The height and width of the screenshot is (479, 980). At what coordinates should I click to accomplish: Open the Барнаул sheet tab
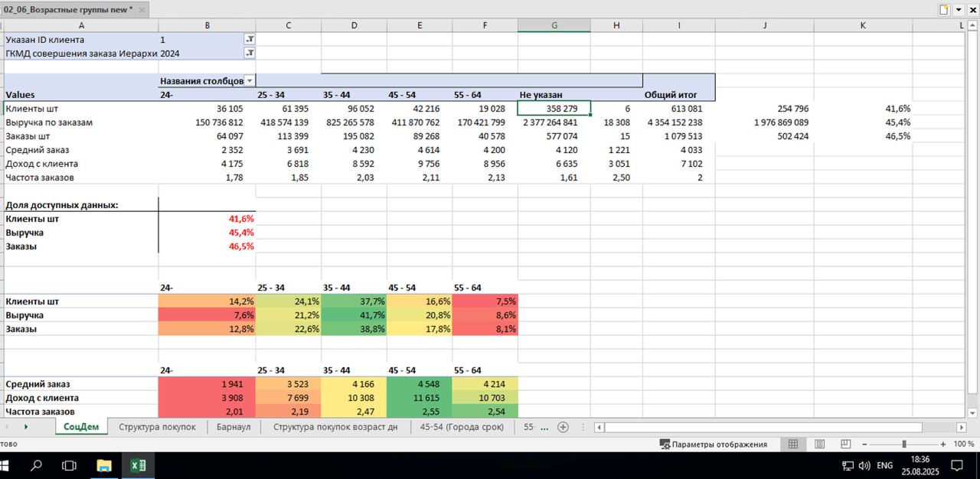click(234, 427)
